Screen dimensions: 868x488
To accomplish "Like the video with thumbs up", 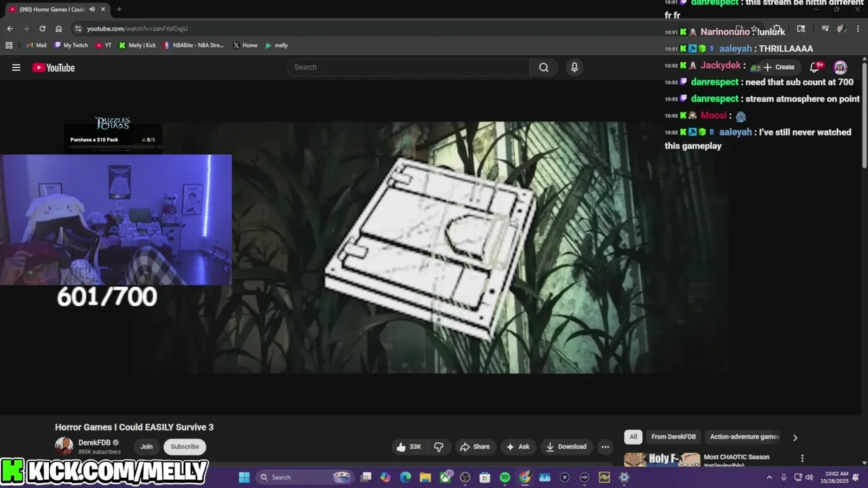I will coord(409,447).
